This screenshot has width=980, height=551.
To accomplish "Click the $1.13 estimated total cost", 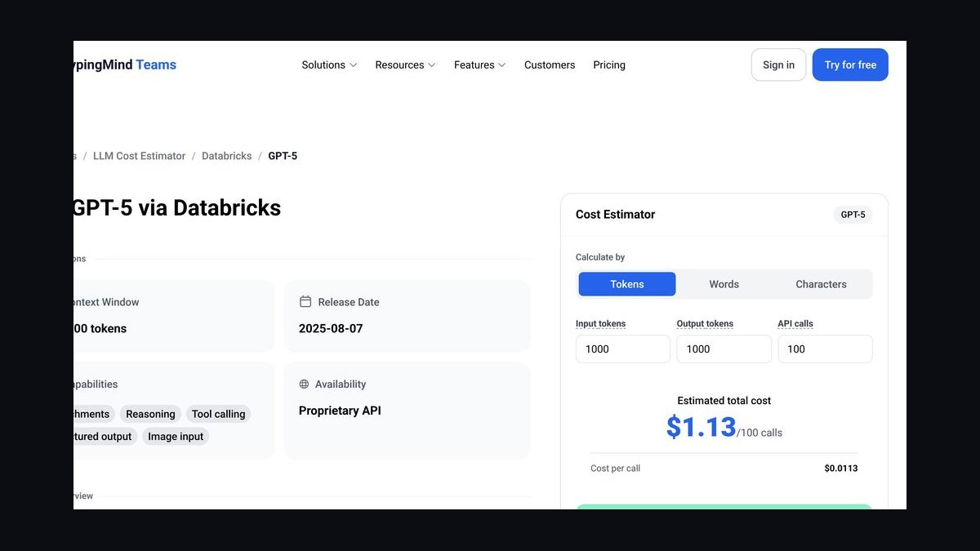I will 701,427.
